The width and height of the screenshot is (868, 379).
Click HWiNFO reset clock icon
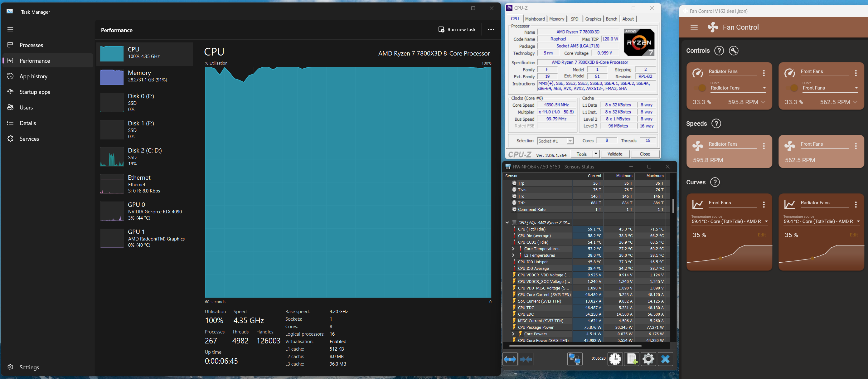click(x=615, y=359)
